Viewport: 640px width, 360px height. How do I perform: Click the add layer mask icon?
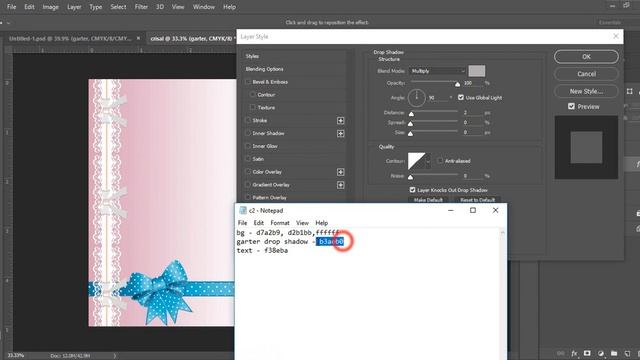[587, 353]
